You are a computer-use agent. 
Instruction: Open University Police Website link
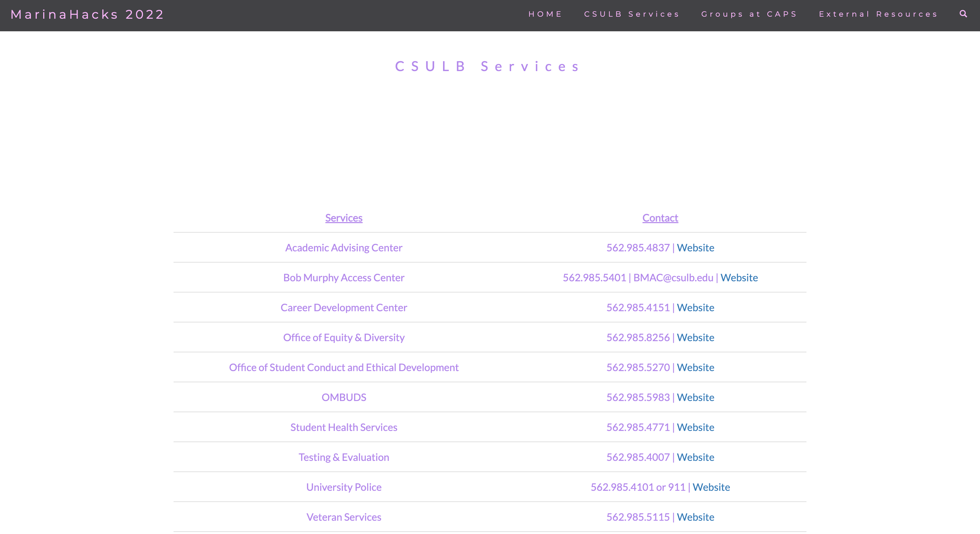(x=710, y=487)
